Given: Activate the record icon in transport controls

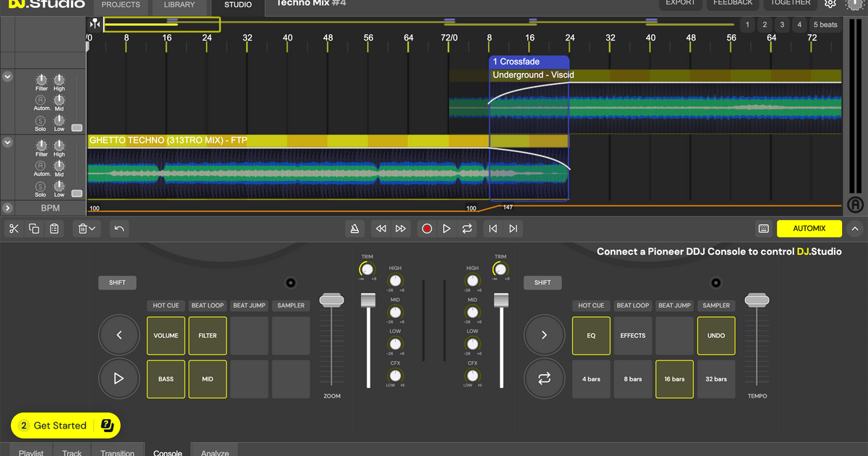Looking at the screenshot, I should [426, 228].
